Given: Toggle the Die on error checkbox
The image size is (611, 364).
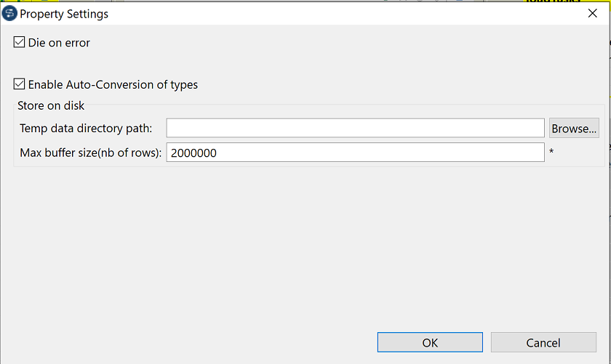Looking at the screenshot, I should coord(19,43).
